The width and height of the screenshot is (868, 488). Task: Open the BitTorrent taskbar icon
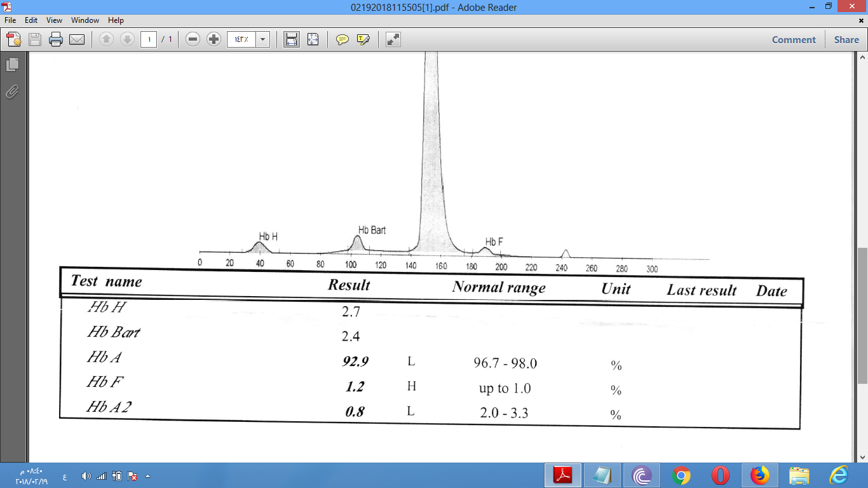[642, 475]
